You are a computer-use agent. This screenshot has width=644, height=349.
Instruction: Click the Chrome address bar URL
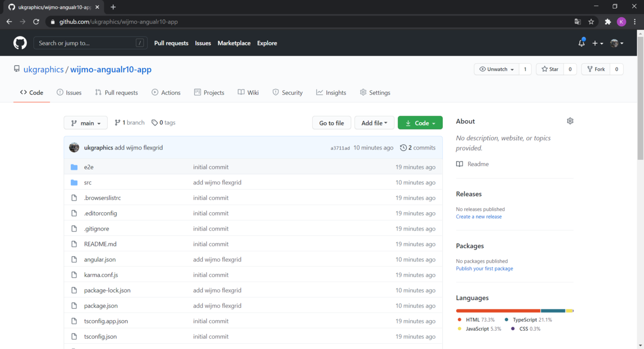[x=118, y=22]
